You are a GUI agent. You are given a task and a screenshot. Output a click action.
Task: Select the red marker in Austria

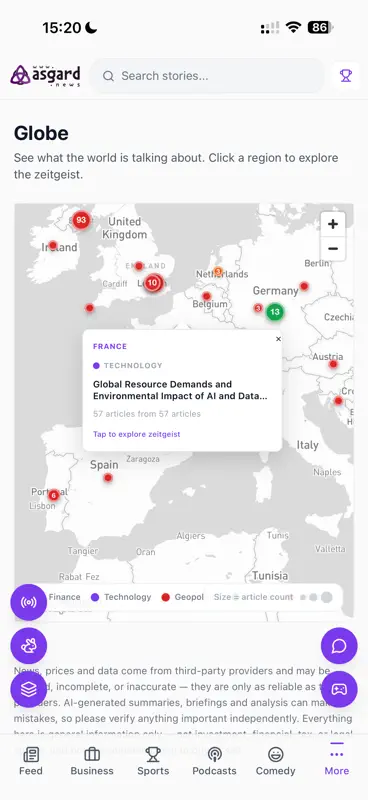(x=333, y=364)
